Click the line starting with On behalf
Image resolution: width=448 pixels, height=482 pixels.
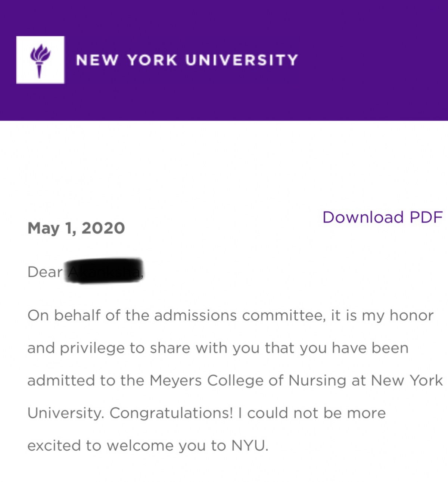pyautogui.click(x=230, y=315)
